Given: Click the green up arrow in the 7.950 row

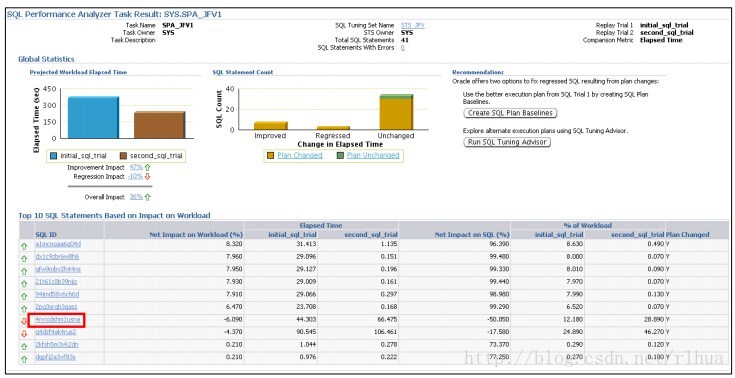Looking at the screenshot, I should [24, 271].
